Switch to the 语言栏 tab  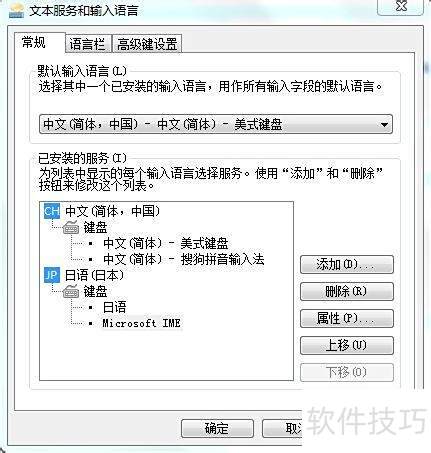[x=88, y=44]
